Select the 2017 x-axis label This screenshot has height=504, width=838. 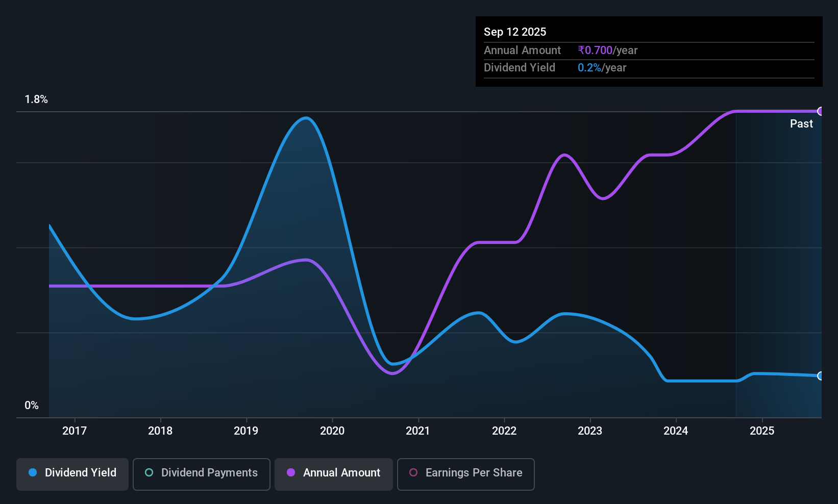(75, 431)
